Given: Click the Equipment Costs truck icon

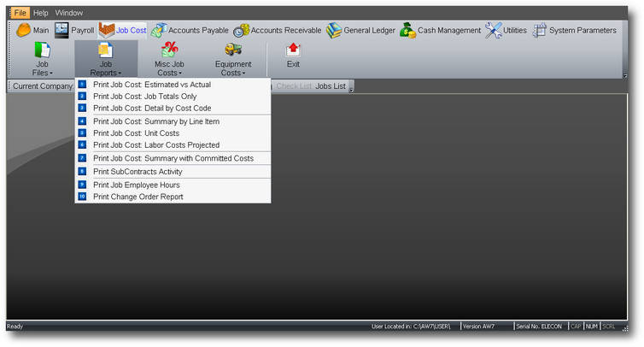Looking at the screenshot, I should pyautogui.click(x=233, y=50).
